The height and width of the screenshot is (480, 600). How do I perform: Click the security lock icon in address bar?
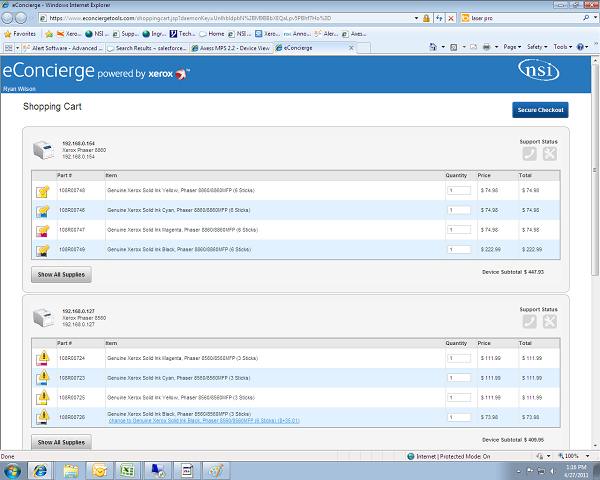[x=426, y=18]
